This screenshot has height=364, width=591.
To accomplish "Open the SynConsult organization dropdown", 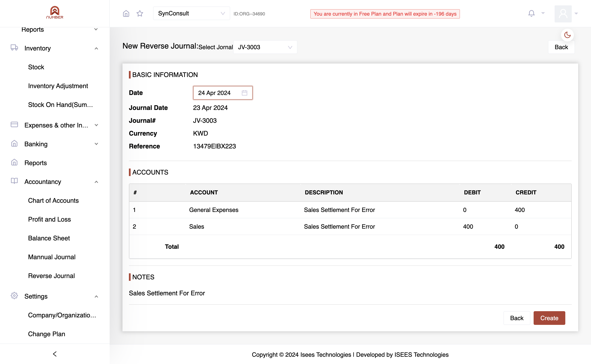I will point(191,13).
